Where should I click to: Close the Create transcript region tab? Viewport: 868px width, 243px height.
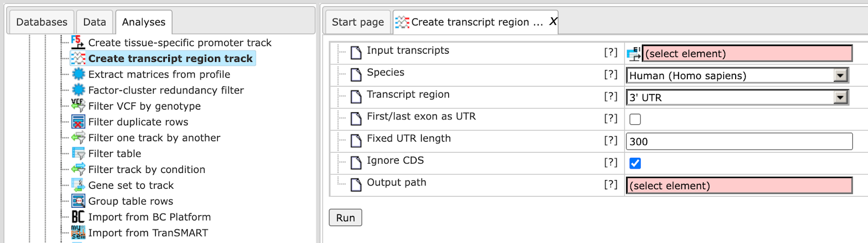[x=553, y=21]
